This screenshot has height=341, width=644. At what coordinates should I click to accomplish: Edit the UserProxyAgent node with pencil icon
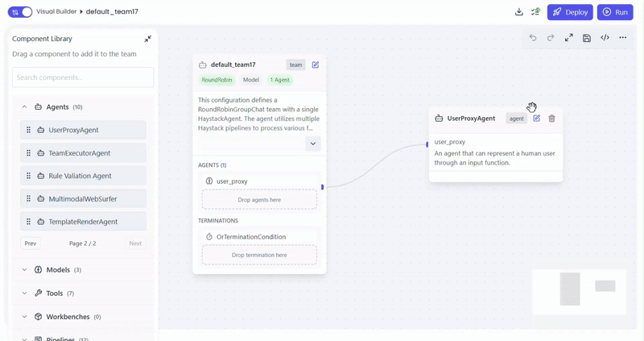(x=537, y=119)
